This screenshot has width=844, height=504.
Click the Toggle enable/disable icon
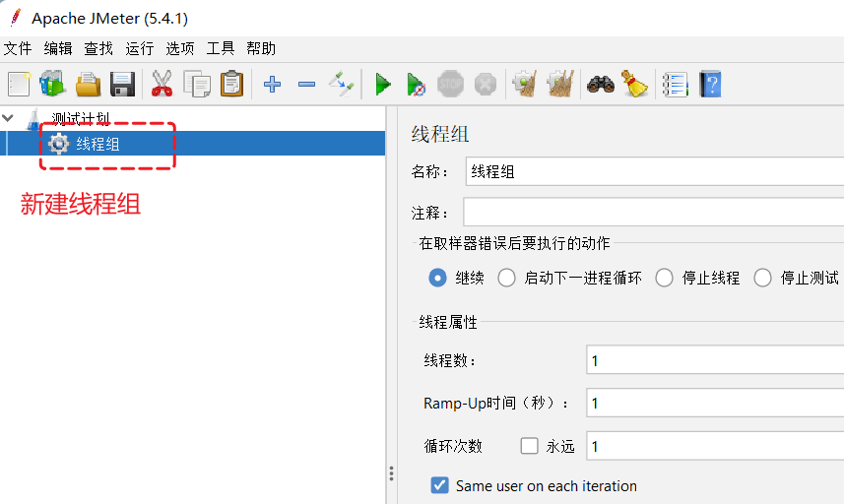point(342,85)
